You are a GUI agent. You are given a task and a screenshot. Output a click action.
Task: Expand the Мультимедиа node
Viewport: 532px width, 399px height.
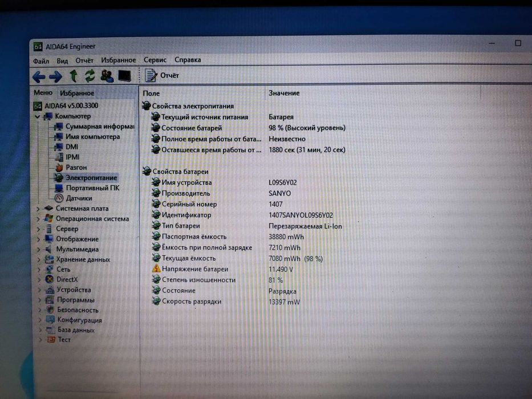pos(39,250)
